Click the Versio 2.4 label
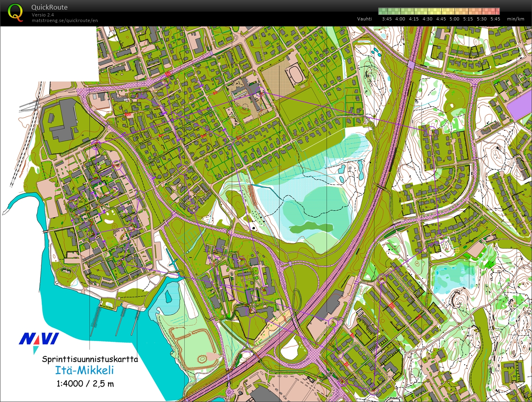Viewport: 532px width, 402px height. point(43,15)
